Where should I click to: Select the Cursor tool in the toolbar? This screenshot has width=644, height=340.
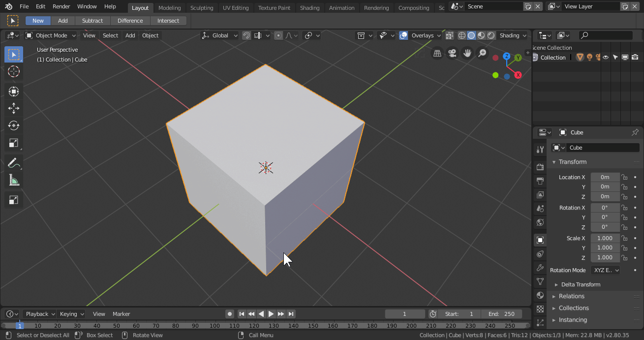(14, 71)
